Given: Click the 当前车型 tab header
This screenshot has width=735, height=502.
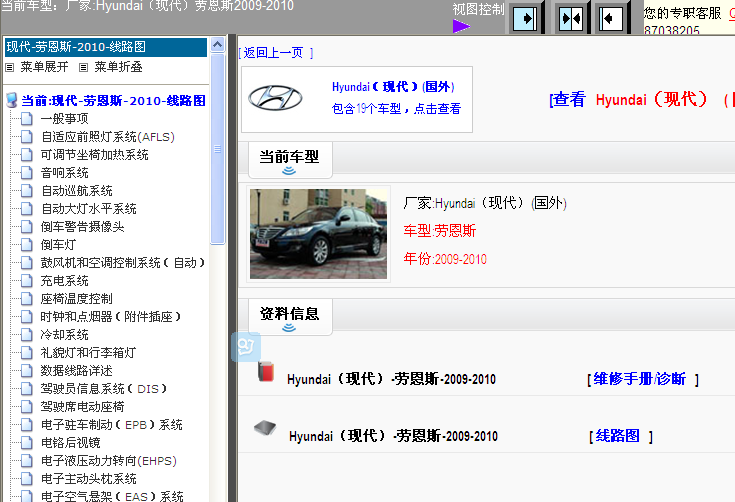Looking at the screenshot, I should click(290, 159).
